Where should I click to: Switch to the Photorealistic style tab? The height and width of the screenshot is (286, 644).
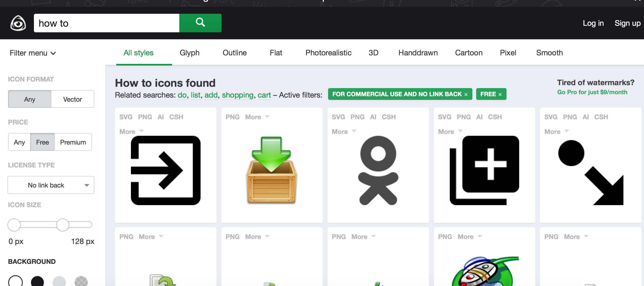click(x=328, y=53)
